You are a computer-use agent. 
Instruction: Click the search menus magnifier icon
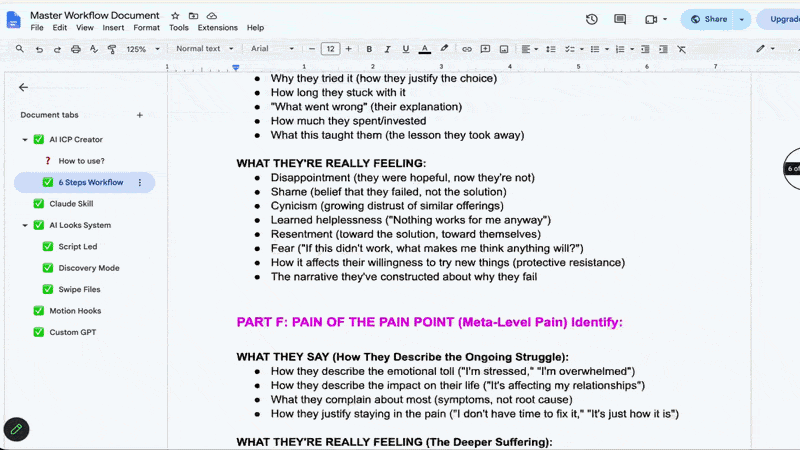click(x=19, y=49)
